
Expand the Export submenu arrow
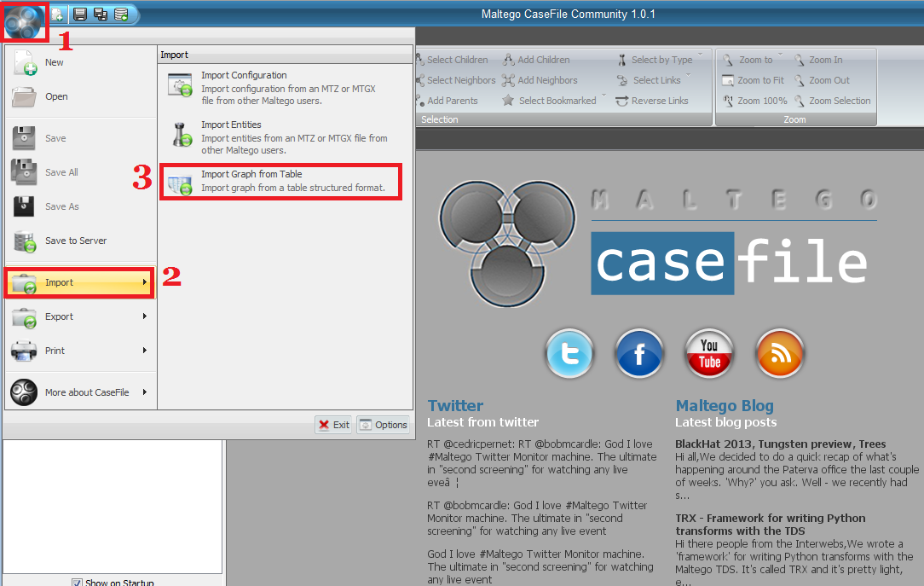coord(144,316)
